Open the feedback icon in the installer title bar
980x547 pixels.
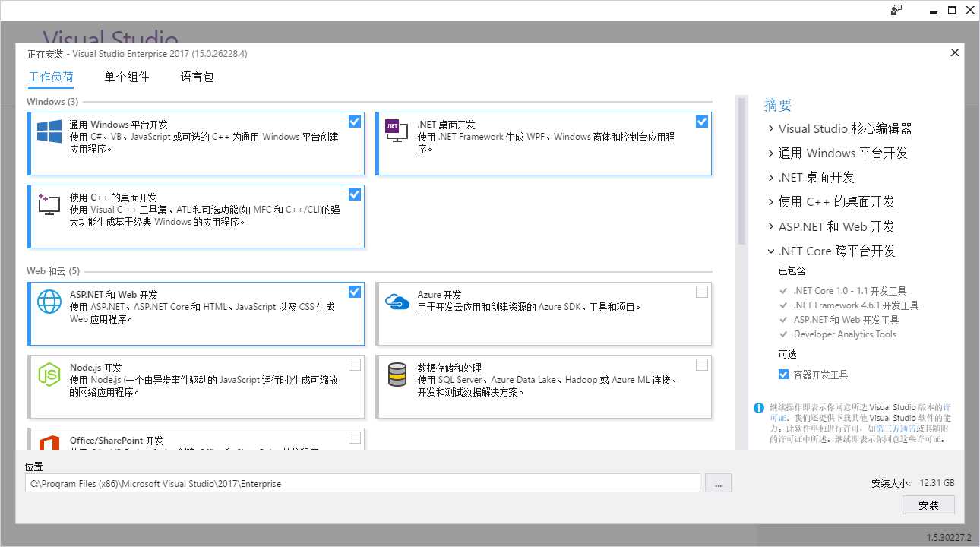pos(896,10)
